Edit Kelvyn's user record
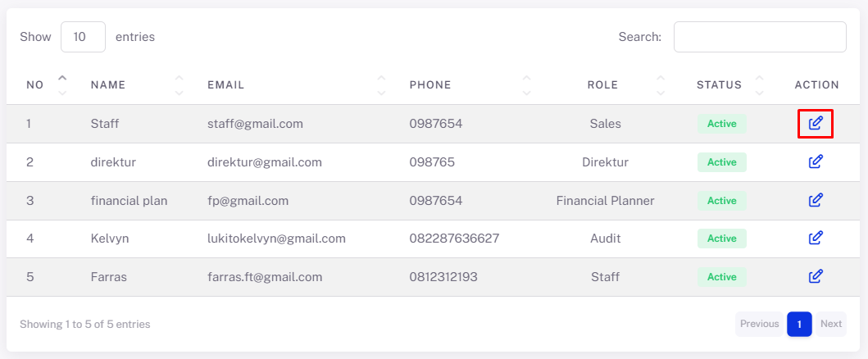868x359 pixels. 816,239
